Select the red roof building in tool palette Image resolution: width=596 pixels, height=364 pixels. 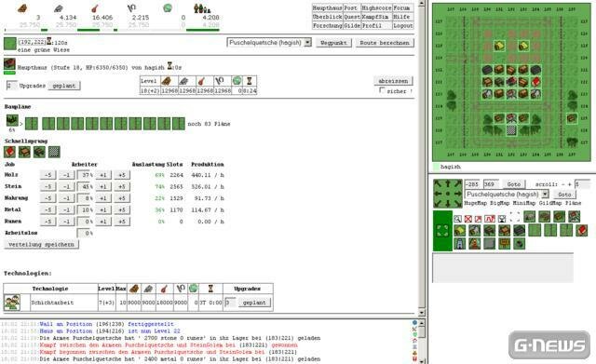581,230
